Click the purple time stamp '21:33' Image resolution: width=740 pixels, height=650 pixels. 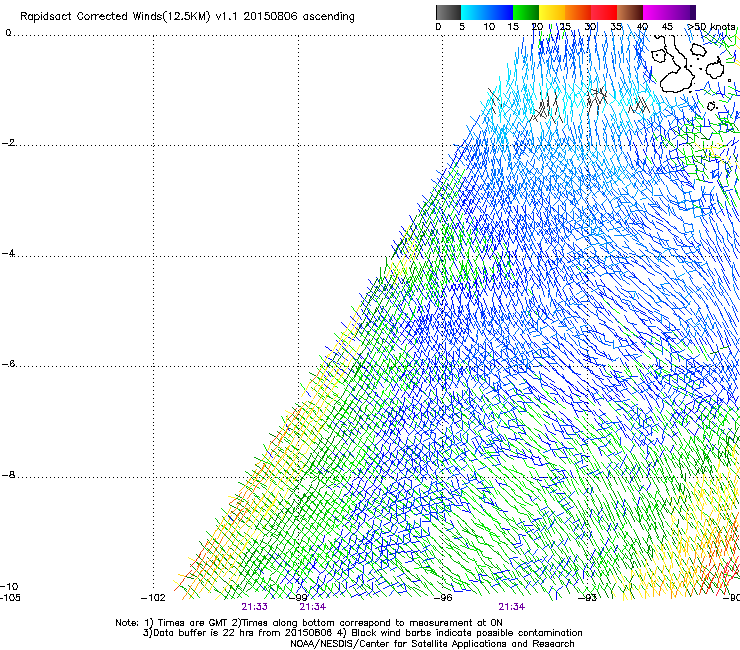254,607
